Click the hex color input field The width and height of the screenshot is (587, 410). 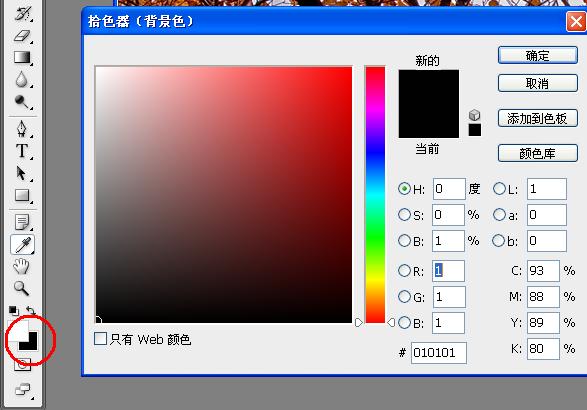439,353
